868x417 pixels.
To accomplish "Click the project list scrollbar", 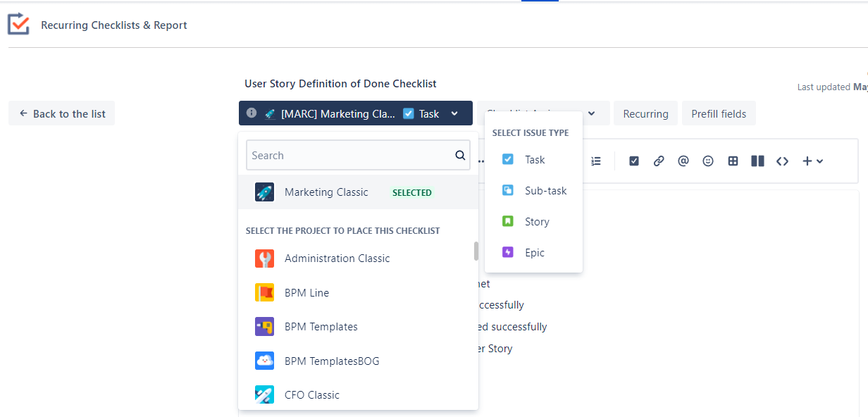I will [476, 251].
